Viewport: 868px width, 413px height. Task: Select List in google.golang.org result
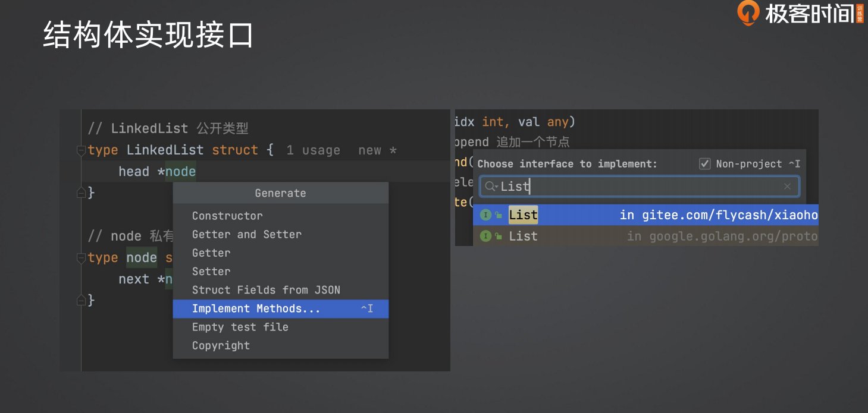[645, 237]
